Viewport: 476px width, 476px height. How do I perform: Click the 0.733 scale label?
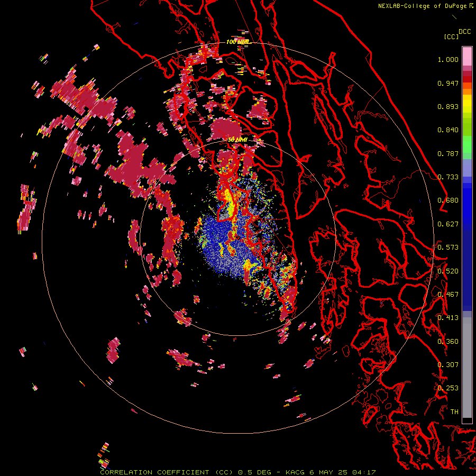(448, 177)
